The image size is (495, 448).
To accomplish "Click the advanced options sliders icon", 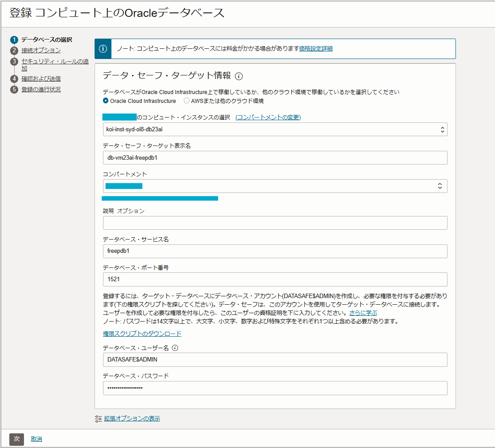I will click(x=99, y=418).
